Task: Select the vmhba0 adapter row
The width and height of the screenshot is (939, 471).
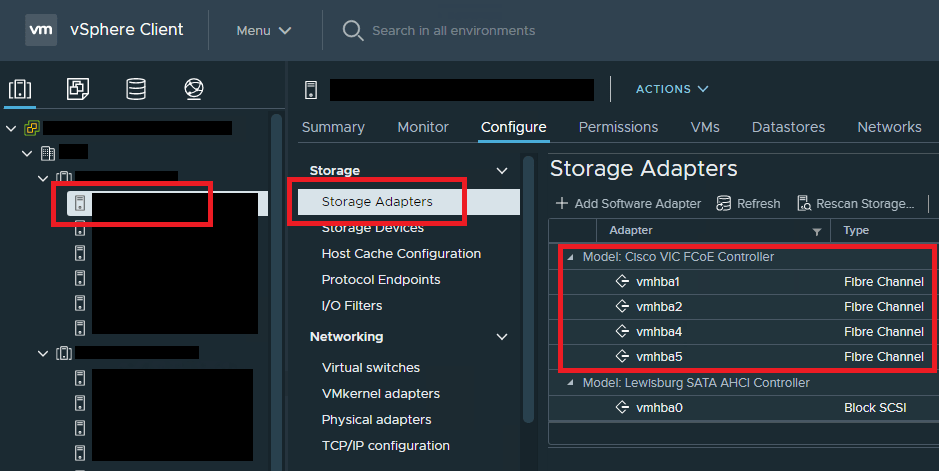Action: pos(743,408)
